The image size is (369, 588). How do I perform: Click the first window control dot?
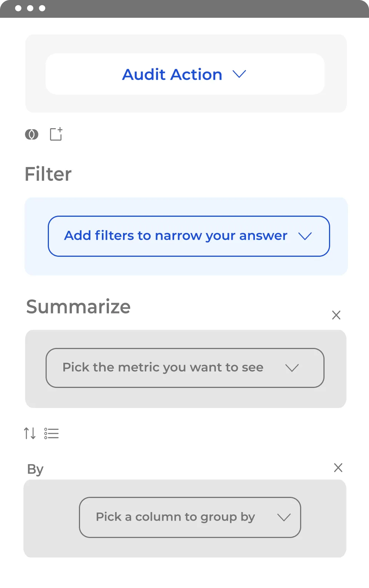pos(18,8)
